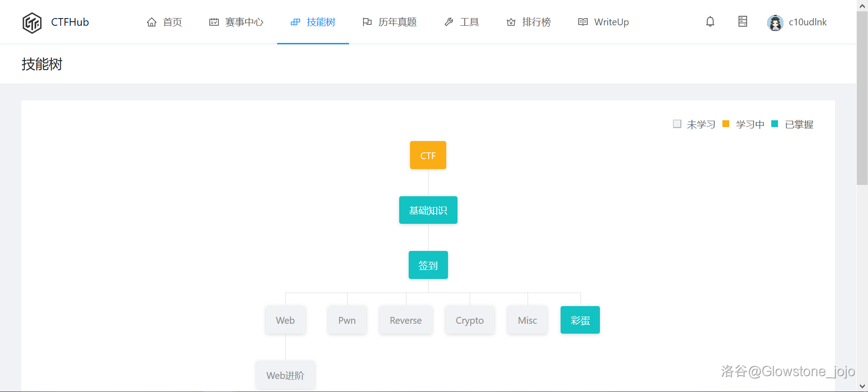Click the orange CTF root node
This screenshot has width=868, height=392.
pyautogui.click(x=428, y=155)
